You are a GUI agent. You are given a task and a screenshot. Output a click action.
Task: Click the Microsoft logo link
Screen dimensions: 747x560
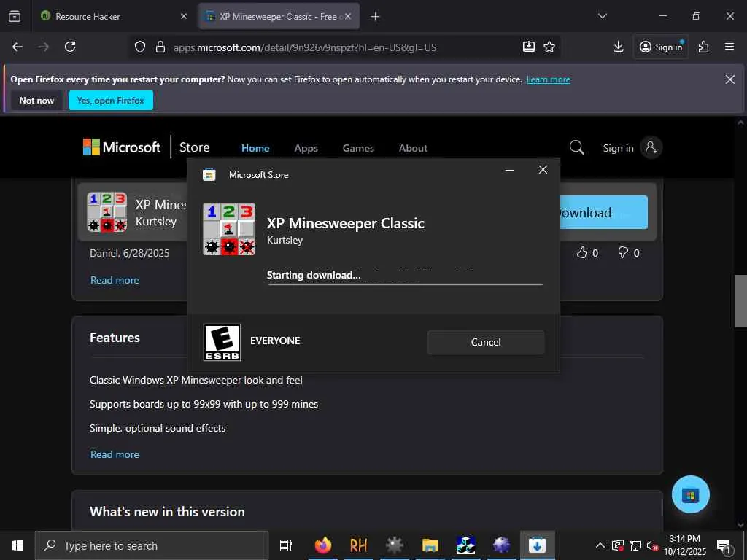click(x=122, y=147)
